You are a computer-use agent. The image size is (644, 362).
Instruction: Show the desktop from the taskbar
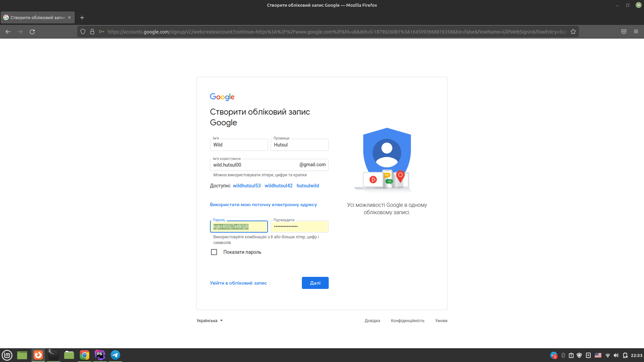tap(22, 355)
